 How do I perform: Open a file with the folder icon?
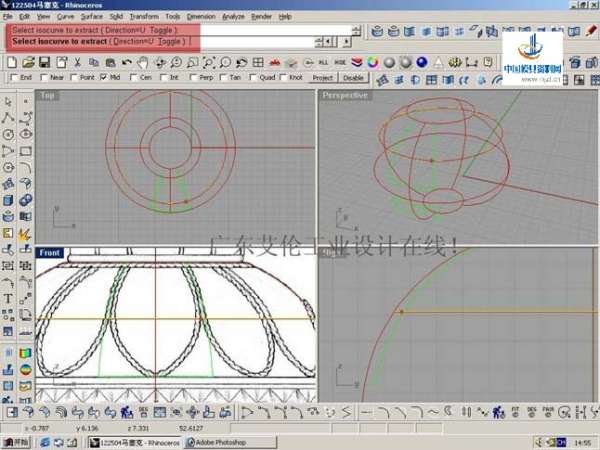28,62
